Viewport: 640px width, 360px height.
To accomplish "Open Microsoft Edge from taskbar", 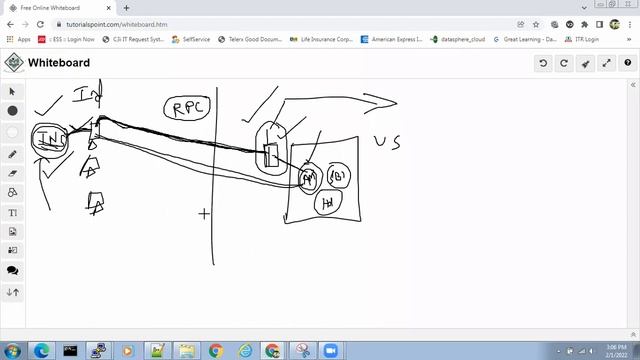I will (42, 351).
